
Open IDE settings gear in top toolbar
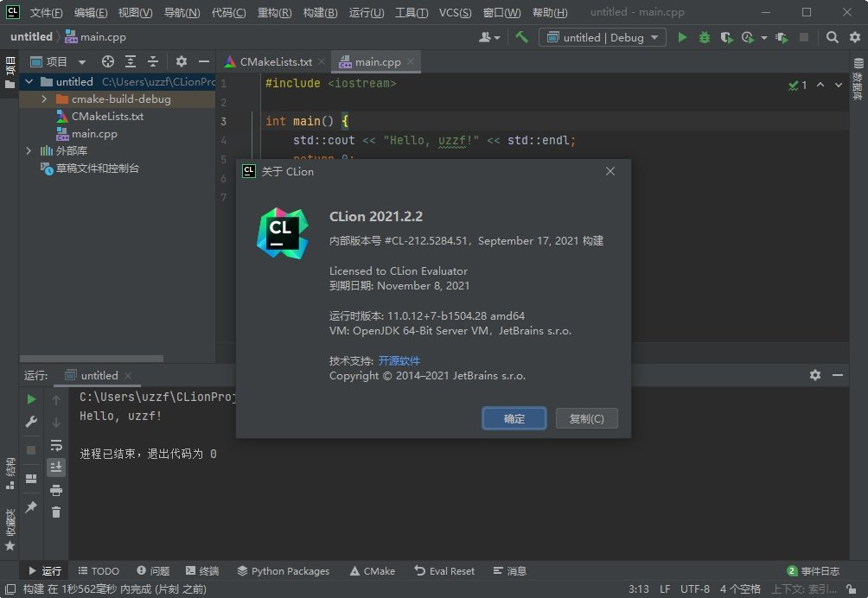coord(855,37)
